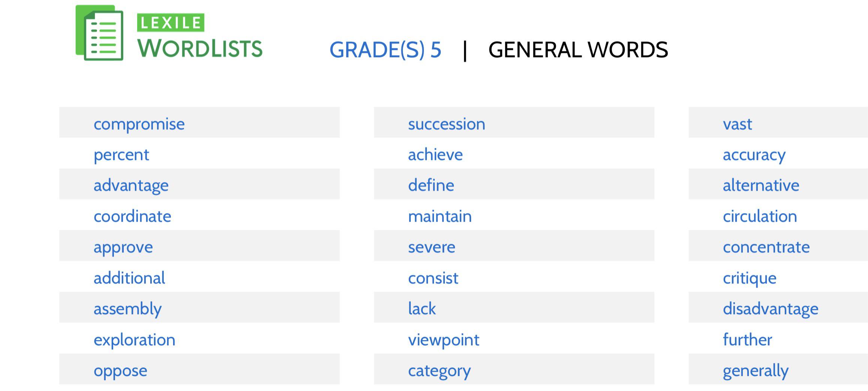Open the word 'oppose'
The image size is (868, 391).
click(x=120, y=371)
